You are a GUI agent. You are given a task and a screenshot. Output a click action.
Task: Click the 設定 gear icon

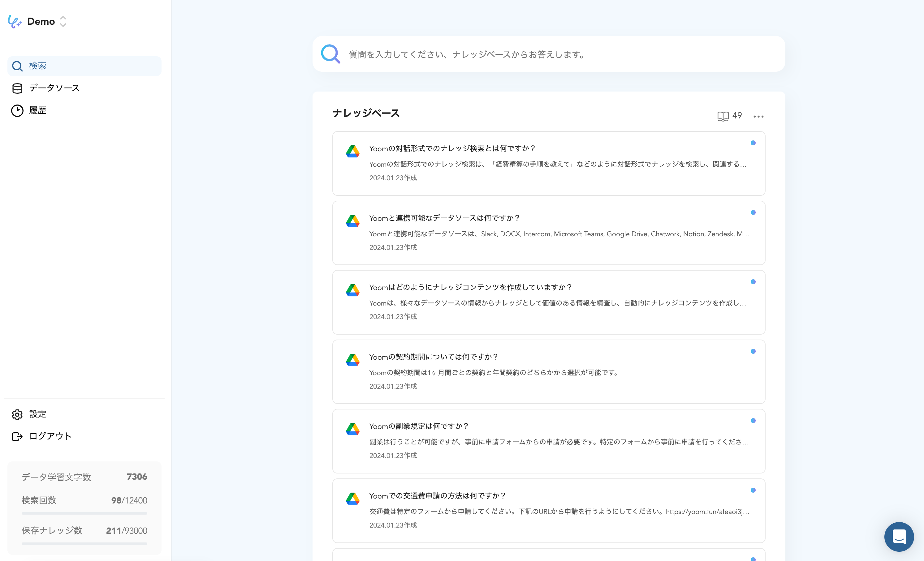pos(17,414)
